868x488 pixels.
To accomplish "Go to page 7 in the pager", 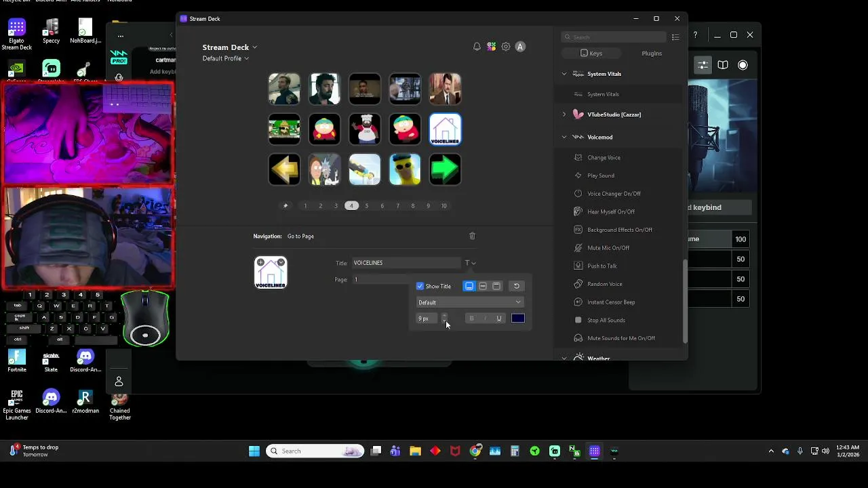I will [x=397, y=206].
